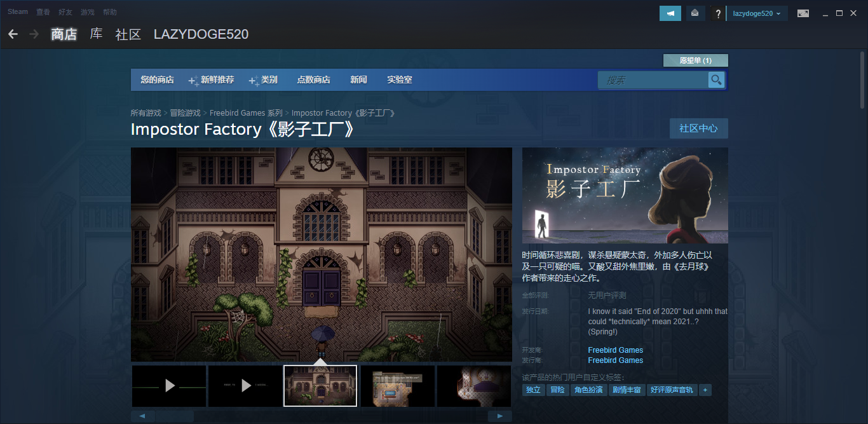Open 社区中心 button
The image size is (868, 424).
[699, 128]
